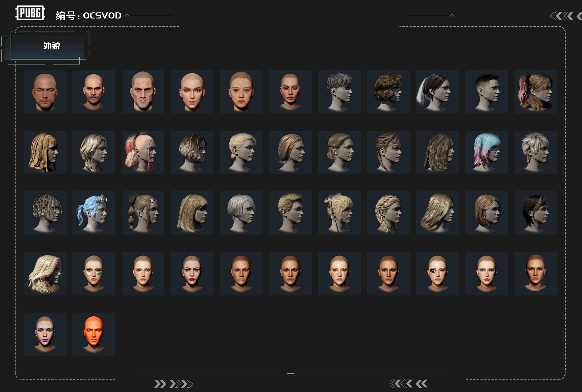The height and width of the screenshot is (392, 582).
Task: Pick straight blonde hair with full bangs
Action: point(192,213)
